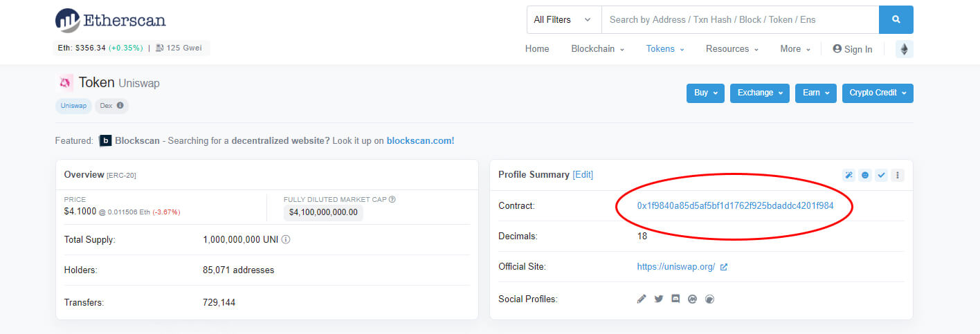Click the Decimals value 18

coord(642,236)
